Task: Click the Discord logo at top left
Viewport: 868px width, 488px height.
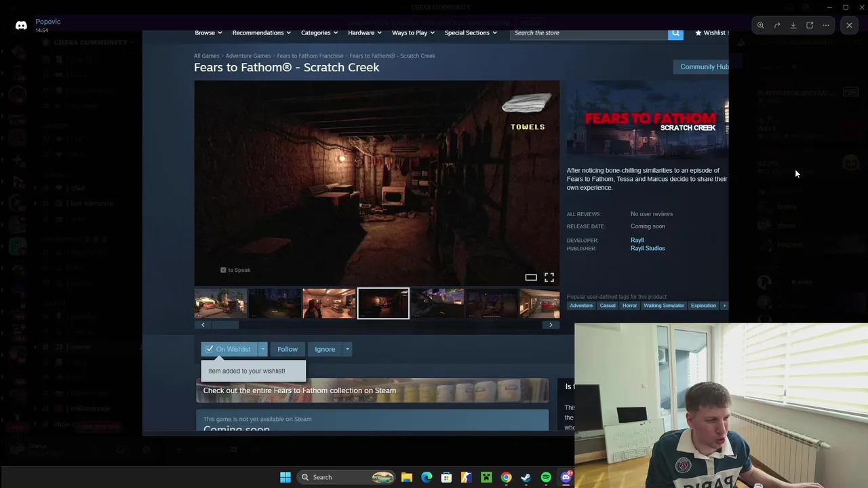Action: click(21, 26)
